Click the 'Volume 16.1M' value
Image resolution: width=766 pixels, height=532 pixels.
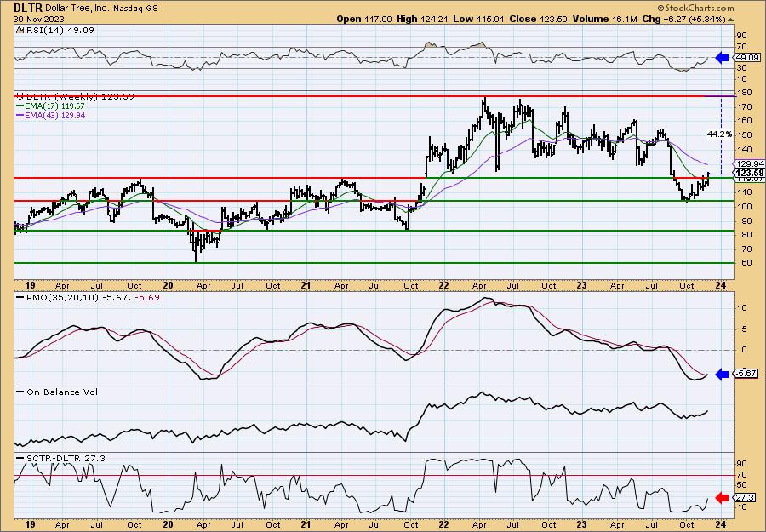click(x=605, y=19)
